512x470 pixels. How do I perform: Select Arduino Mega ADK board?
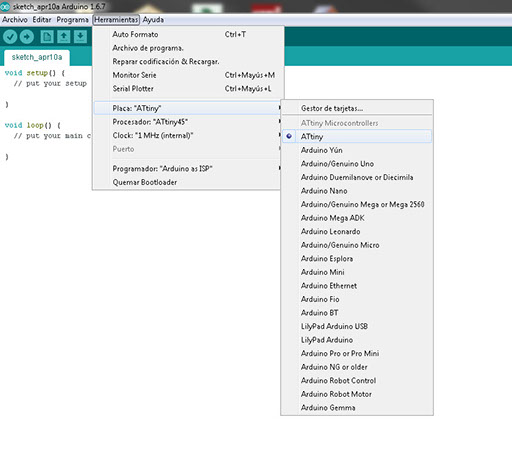coord(356,218)
